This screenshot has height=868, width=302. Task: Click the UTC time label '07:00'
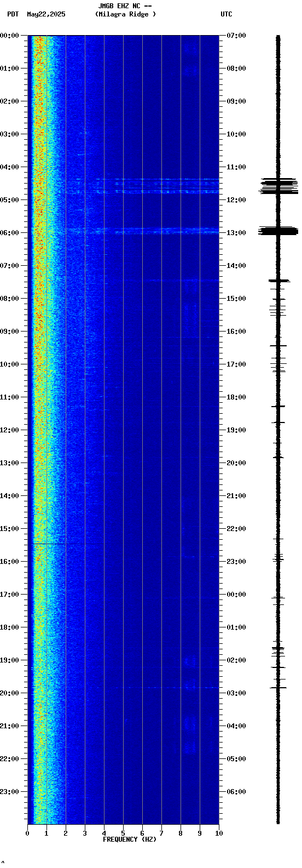pyautogui.click(x=236, y=36)
